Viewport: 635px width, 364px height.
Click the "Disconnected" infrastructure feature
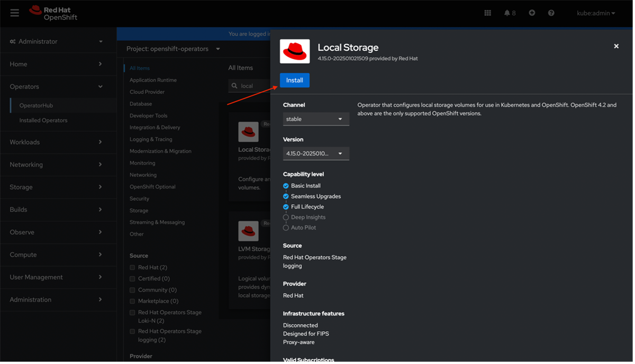point(301,325)
